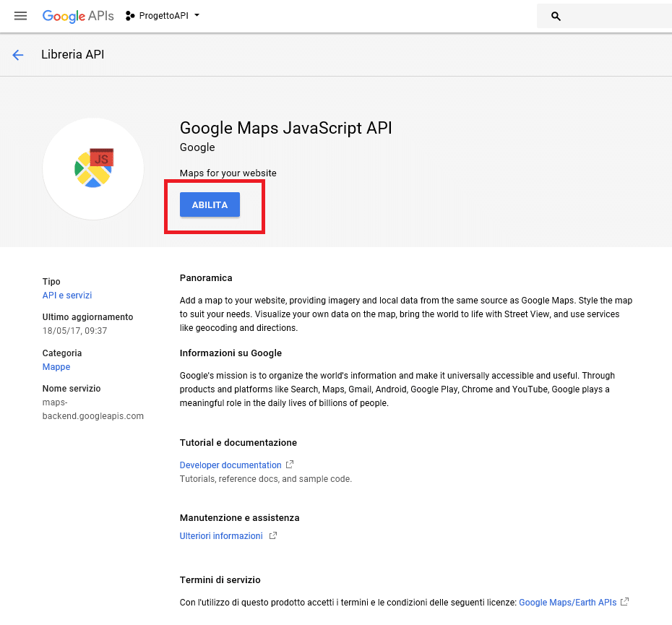Open Google Maps/Earth APIs license link
Screen dimensions: 672x625
pos(567,603)
